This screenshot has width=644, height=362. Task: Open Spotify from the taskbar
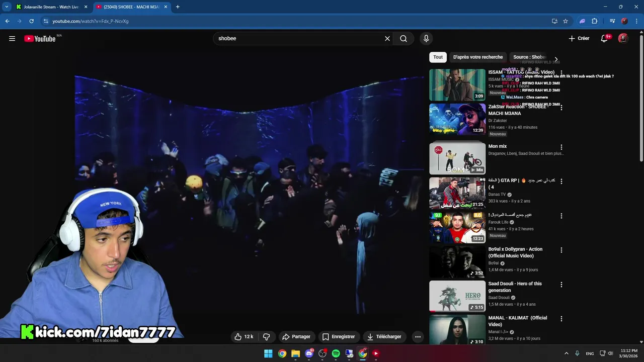click(x=336, y=353)
